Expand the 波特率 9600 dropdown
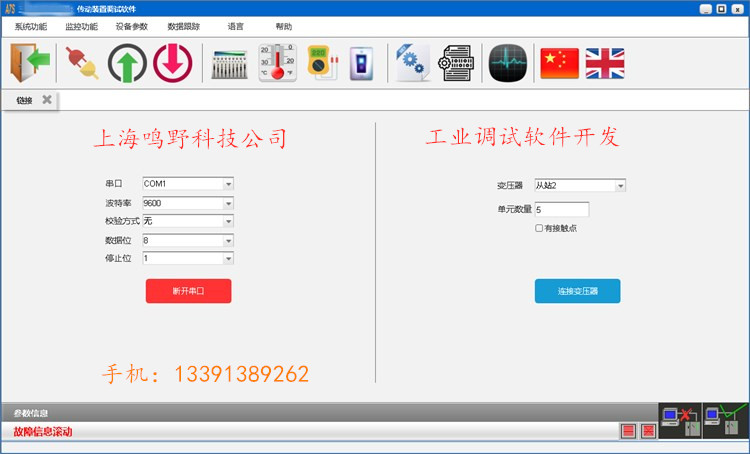750x454 pixels. [x=228, y=203]
